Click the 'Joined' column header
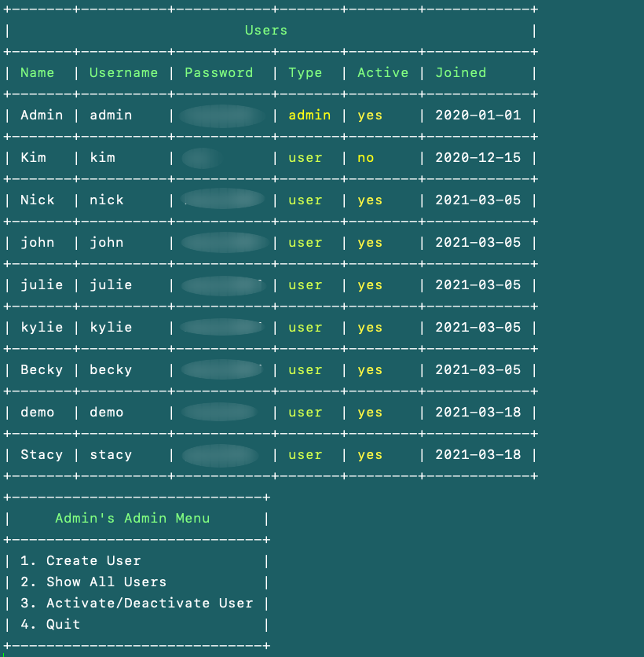Image resolution: width=644 pixels, height=657 pixels. tap(461, 73)
